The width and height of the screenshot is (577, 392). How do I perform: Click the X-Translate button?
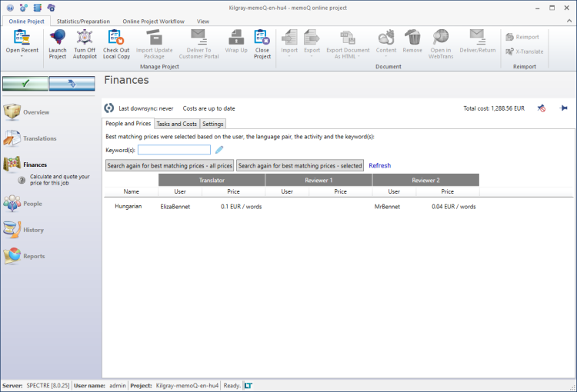pos(525,51)
